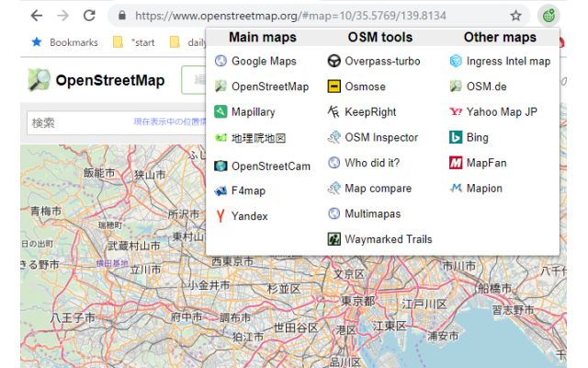Click the Map compare icon
The height and width of the screenshot is (368, 588).
(x=334, y=189)
